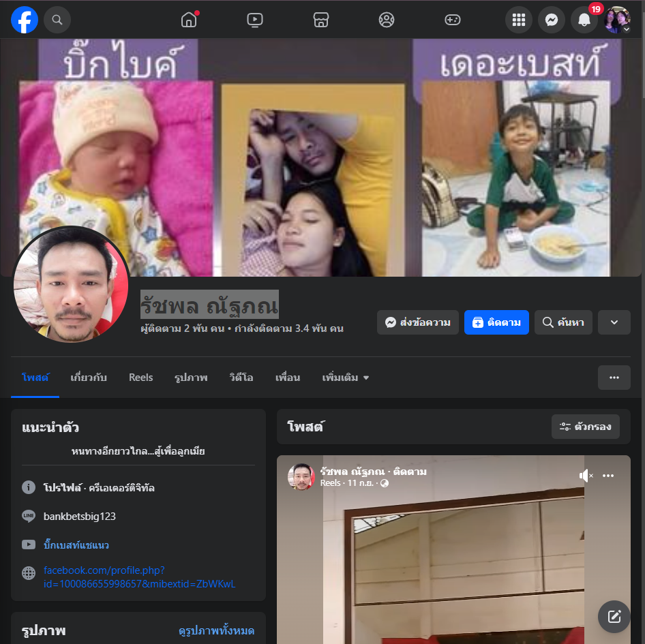Click the new message compose icon
This screenshot has width=645, height=644.
[x=614, y=617]
